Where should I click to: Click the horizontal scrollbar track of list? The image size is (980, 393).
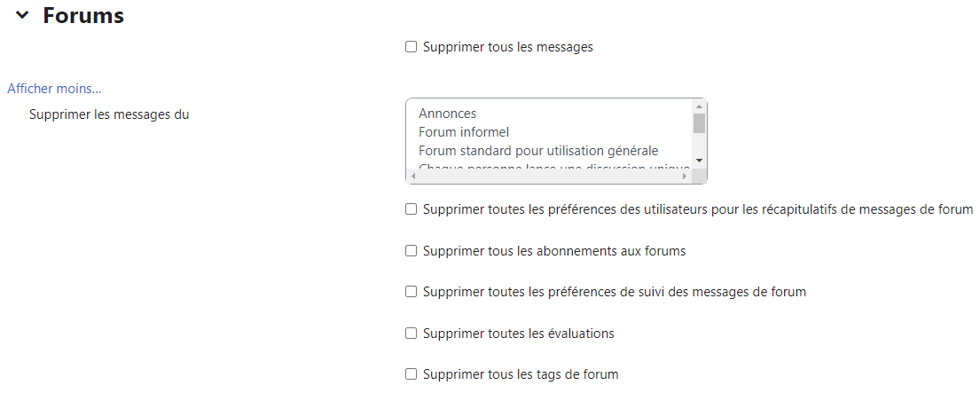548,177
